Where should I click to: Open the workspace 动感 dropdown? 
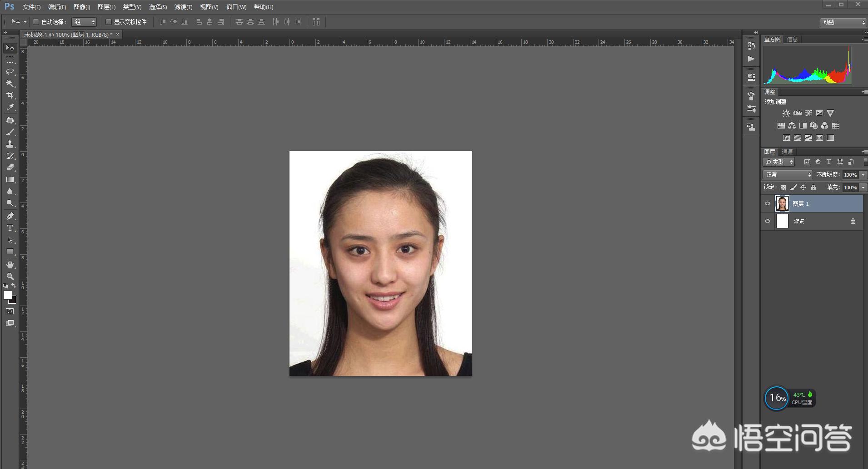pos(843,22)
